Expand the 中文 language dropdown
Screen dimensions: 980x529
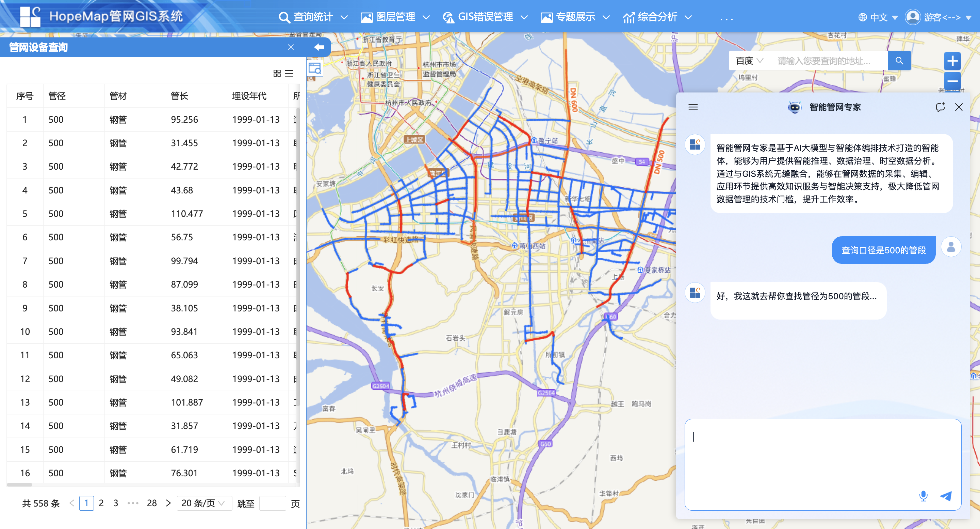coord(878,17)
